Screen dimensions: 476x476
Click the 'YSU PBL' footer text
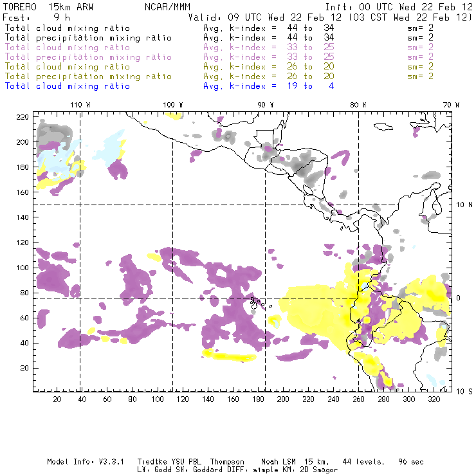186,462
